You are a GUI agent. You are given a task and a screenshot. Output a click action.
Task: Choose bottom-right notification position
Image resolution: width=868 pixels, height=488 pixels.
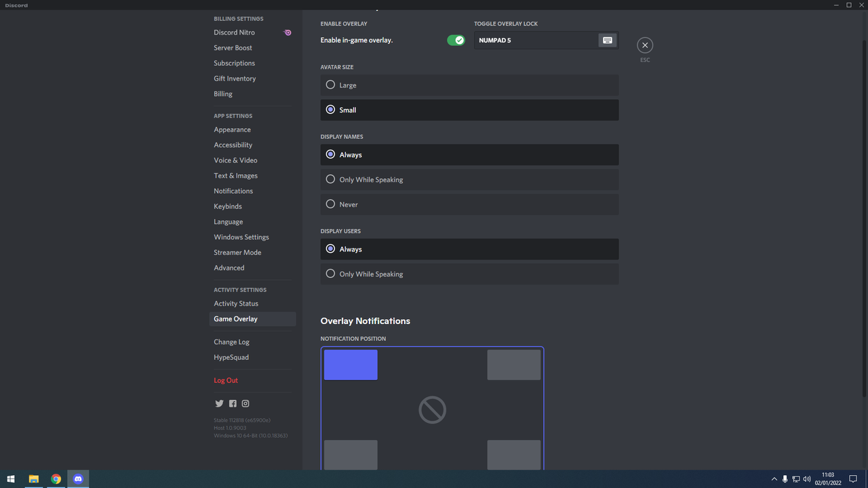tap(514, 455)
